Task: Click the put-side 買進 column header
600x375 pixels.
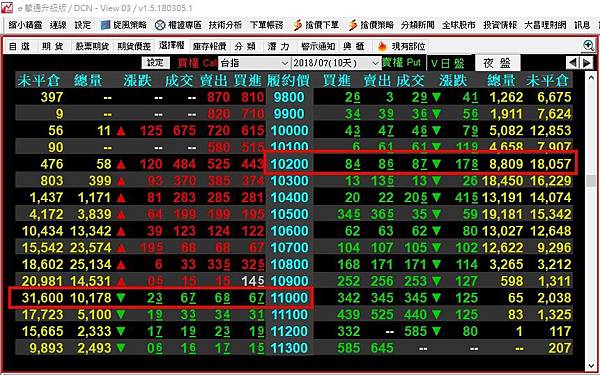Action: point(336,81)
